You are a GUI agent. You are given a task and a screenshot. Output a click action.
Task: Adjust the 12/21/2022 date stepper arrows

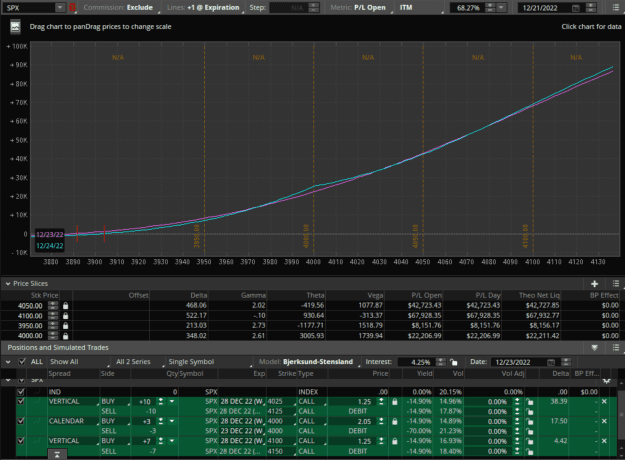(591, 8)
